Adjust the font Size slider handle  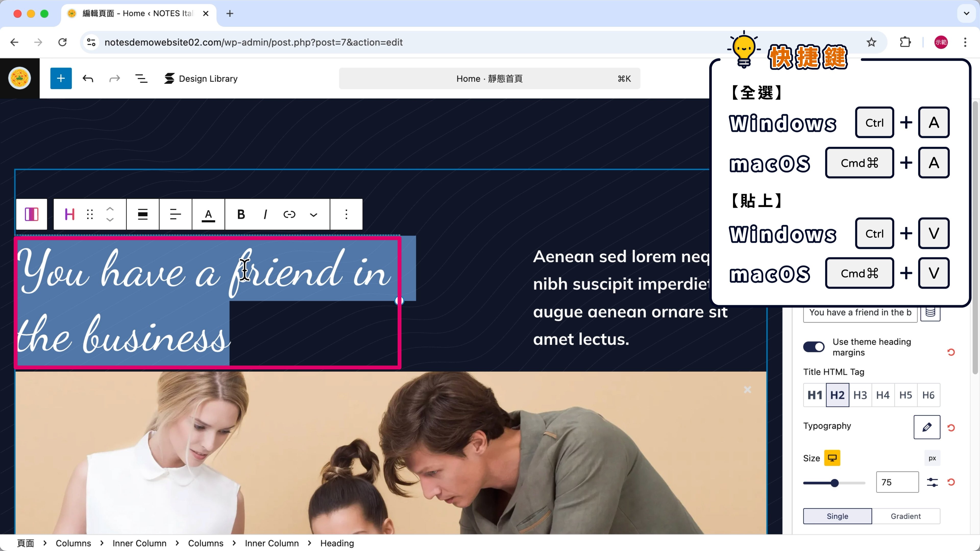coord(834,483)
